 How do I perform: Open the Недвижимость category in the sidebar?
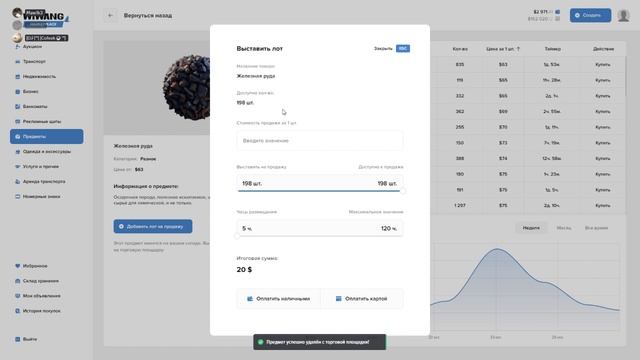click(36, 76)
